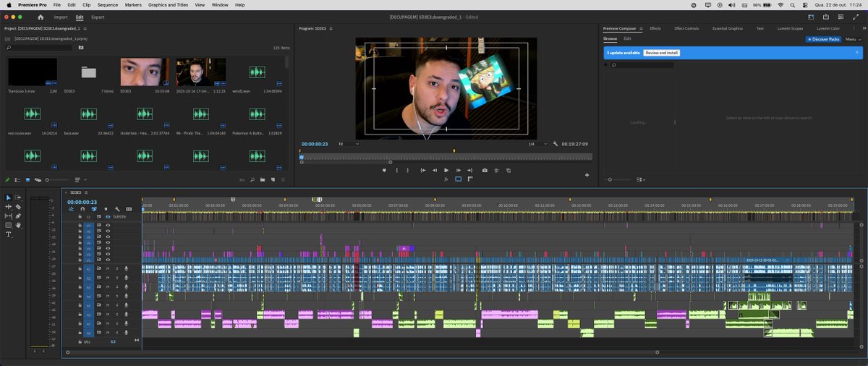This screenshot has height=366, width=868.
Task: Click the Discover Packs button
Action: [x=824, y=39]
